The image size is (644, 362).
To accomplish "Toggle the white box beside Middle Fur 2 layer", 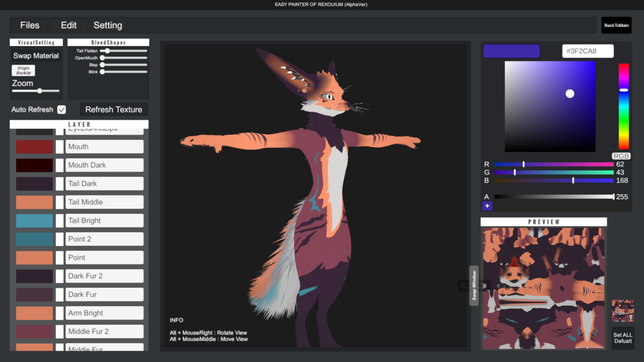I will [x=60, y=331].
